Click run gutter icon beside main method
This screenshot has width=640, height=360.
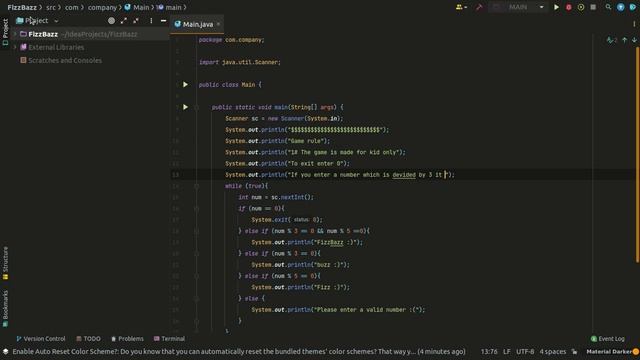[185, 107]
